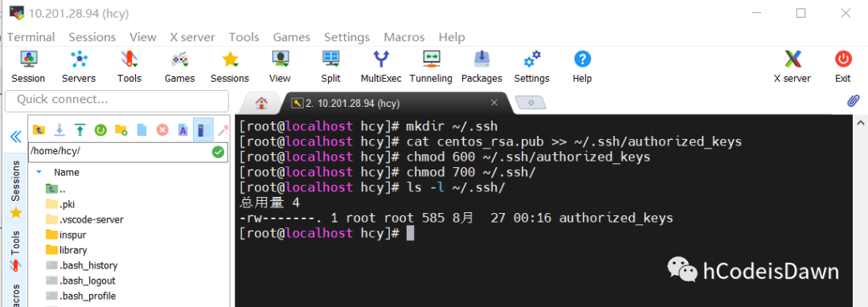The width and height of the screenshot is (868, 307).
Task: Create a new file in SFTP panel
Action: (x=141, y=130)
